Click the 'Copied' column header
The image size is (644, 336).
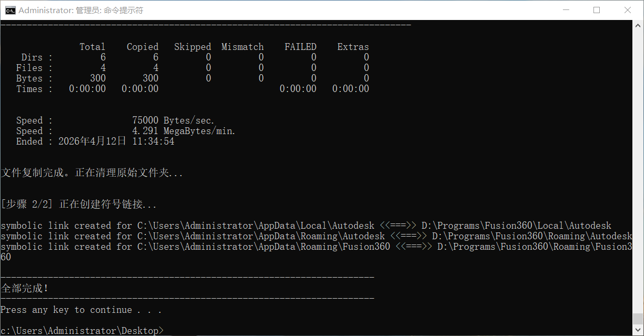[142, 47]
